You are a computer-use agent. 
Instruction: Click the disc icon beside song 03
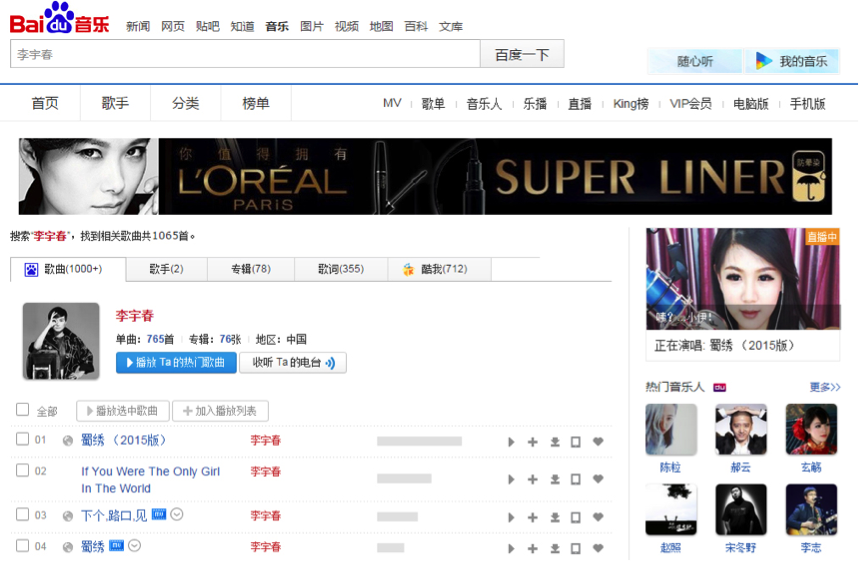point(68,516)
